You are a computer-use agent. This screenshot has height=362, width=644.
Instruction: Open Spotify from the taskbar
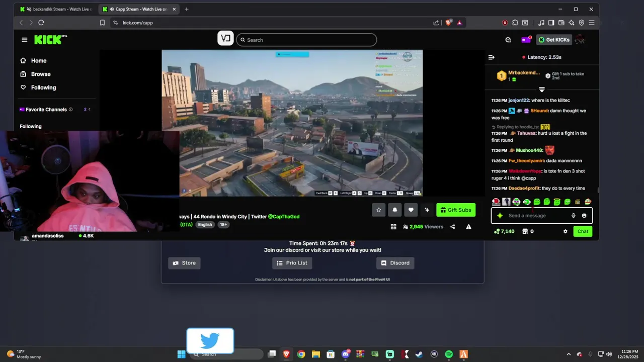449,354
